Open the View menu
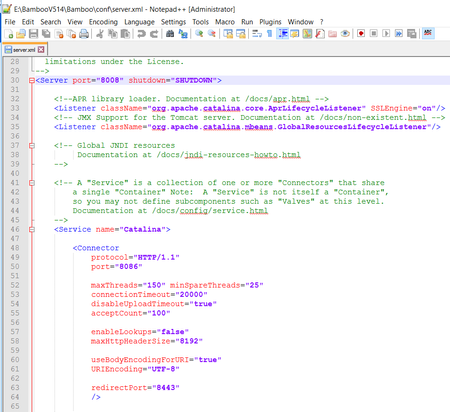Viewport: 450px width, 412px height. [75, 22]
